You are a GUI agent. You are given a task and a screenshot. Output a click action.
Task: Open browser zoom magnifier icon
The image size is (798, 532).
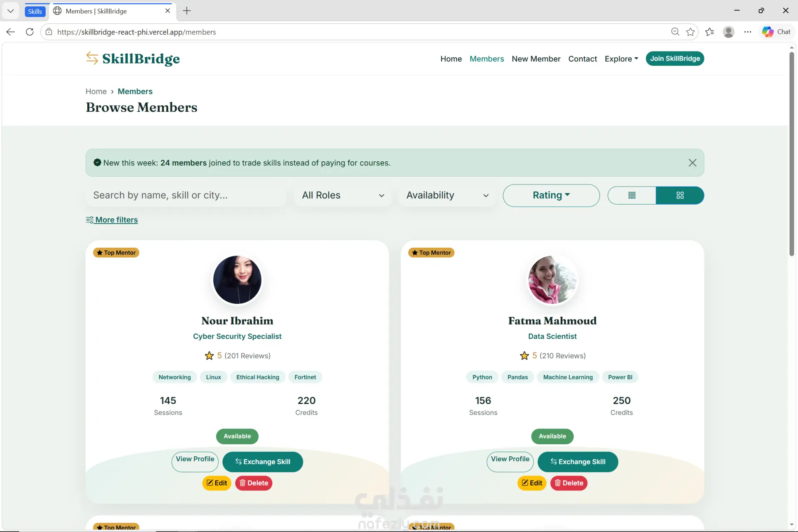click(x=675, y=32)
